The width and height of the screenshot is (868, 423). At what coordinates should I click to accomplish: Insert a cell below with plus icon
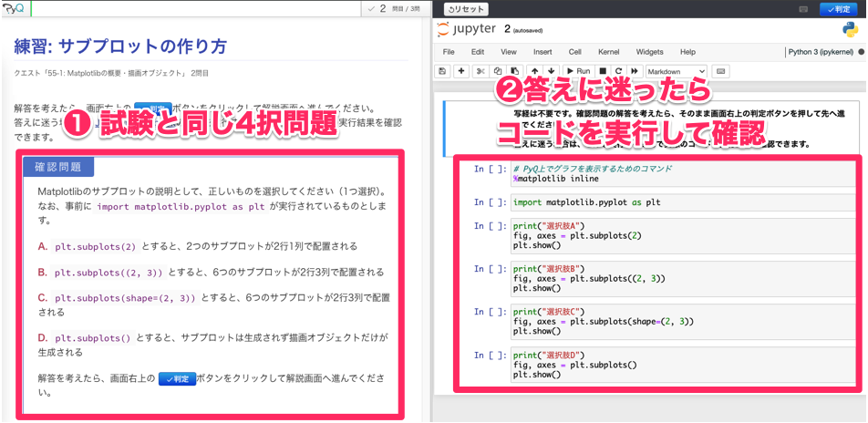(460, 71)
